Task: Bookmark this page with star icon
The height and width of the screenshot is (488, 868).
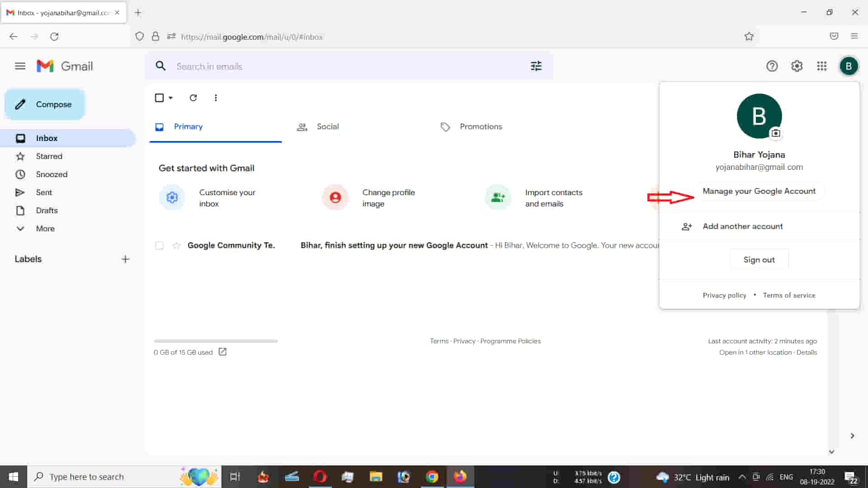Action: click(749, 37)
